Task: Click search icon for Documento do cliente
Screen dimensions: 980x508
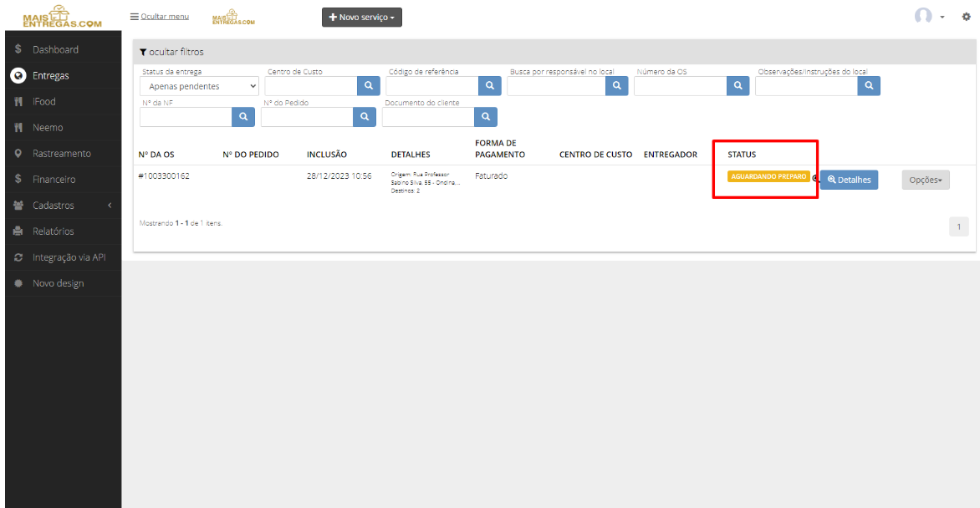Action: 486,117
